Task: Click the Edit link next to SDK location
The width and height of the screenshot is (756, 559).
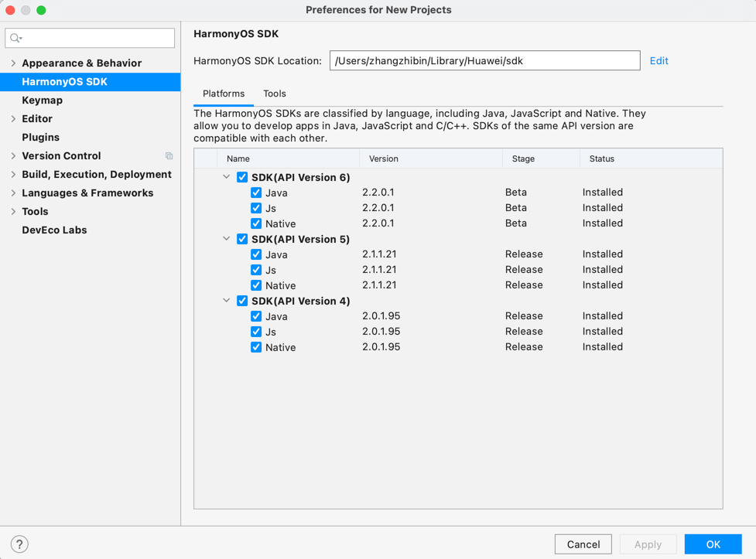Action: click(659, 60)
